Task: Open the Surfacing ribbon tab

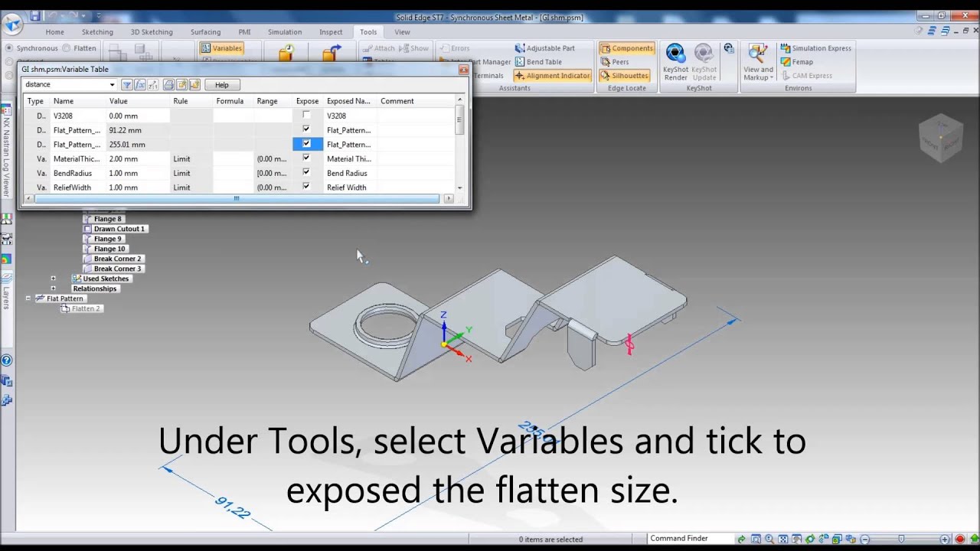Action: [x=205, y=32]
